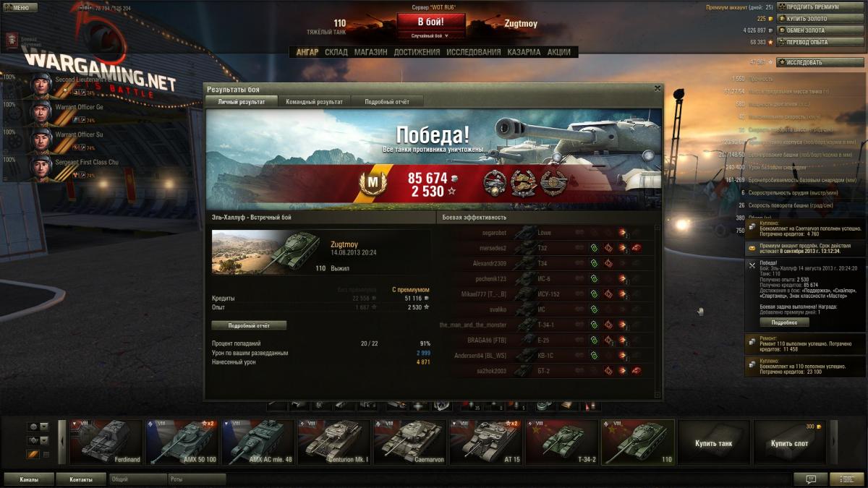Image resolution: width=868 pixels, height=488 pixels.
Task: Click the damage icon in segarobot row
Action: pos(622,233)
